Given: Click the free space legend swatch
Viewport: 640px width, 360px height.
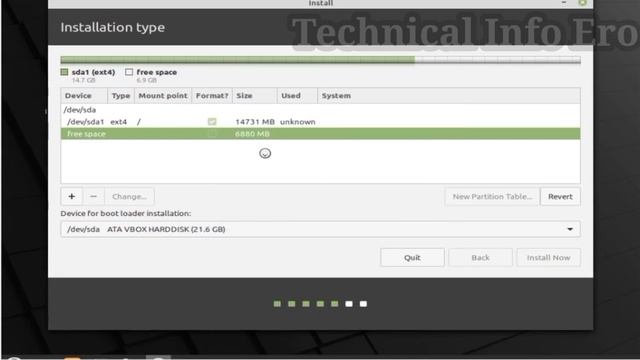Looking at the screenshot, I should [129, 72].
